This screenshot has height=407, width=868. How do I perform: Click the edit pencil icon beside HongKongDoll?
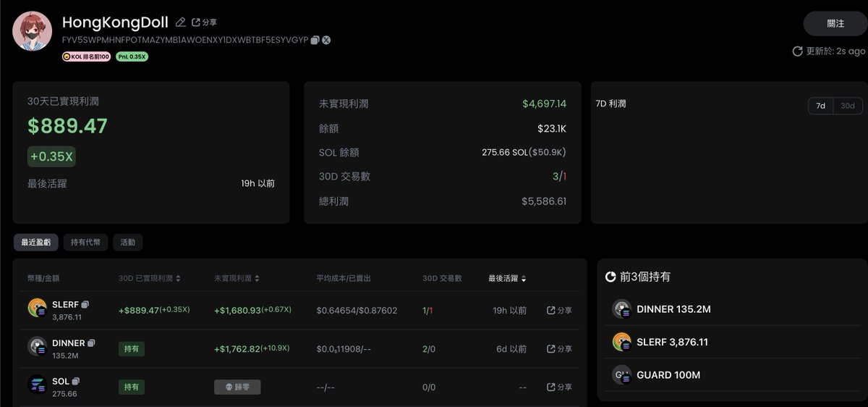181,22
